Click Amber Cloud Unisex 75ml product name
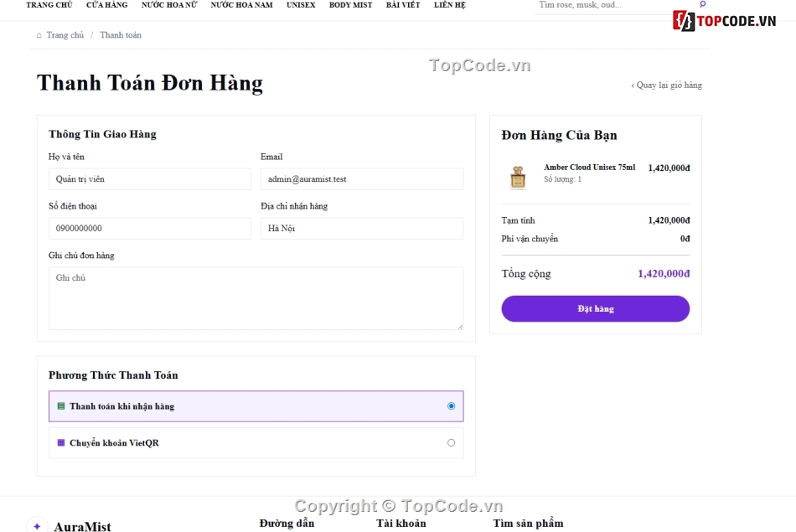 589,167
